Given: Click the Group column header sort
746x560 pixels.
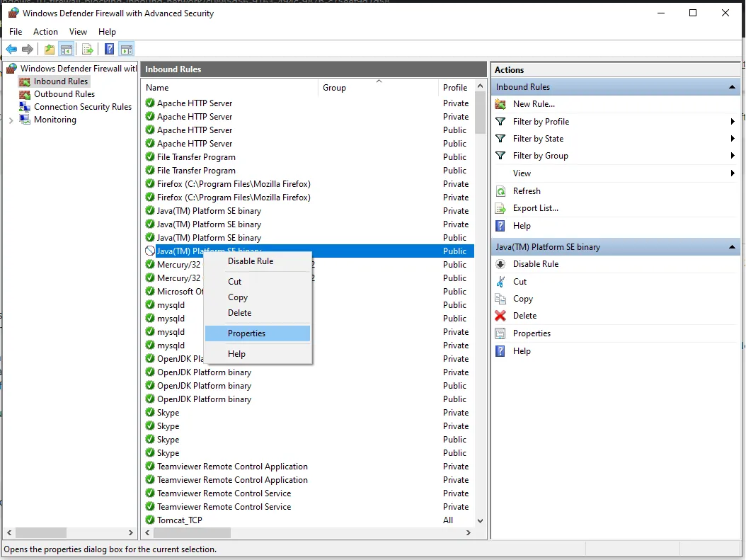Looking at the screenshot, I should pos(378,88).
